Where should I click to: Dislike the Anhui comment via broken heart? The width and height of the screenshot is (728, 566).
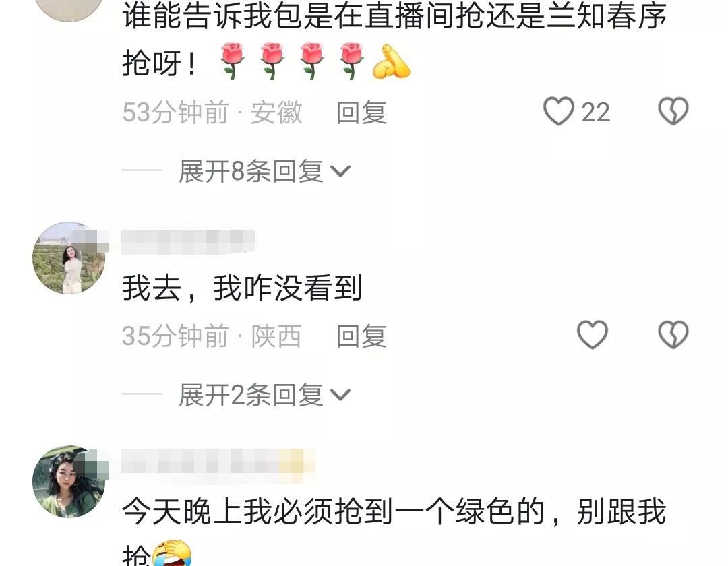673,111
